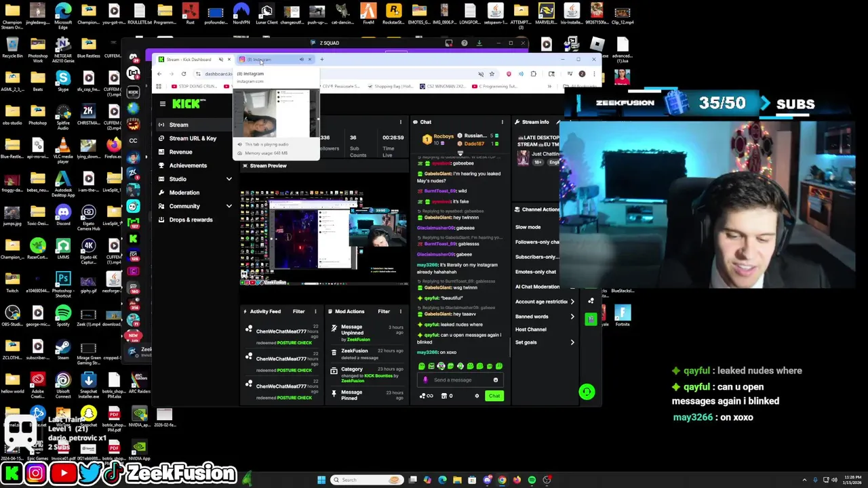This screenshot has width=868, height=488.
Task: Bookmark this page with star icon
Action: pos(492,74)
